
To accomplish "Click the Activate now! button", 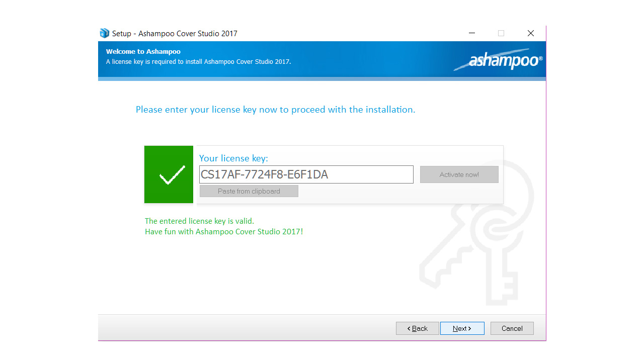I will 459,174.
